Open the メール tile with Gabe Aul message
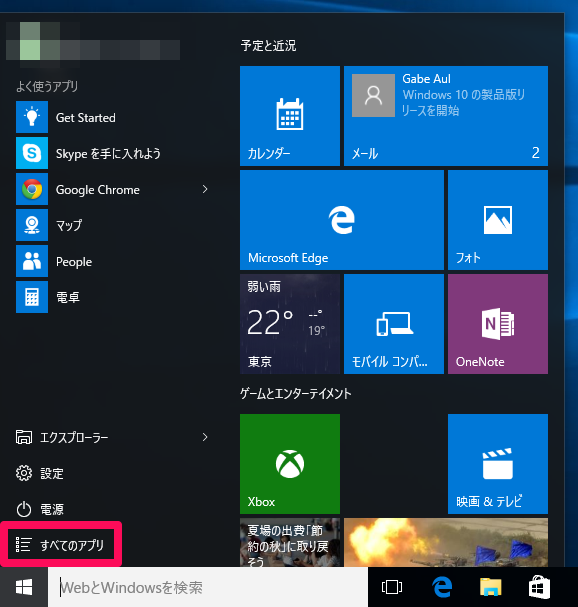 pyautogui.click(x=446, y=116)
